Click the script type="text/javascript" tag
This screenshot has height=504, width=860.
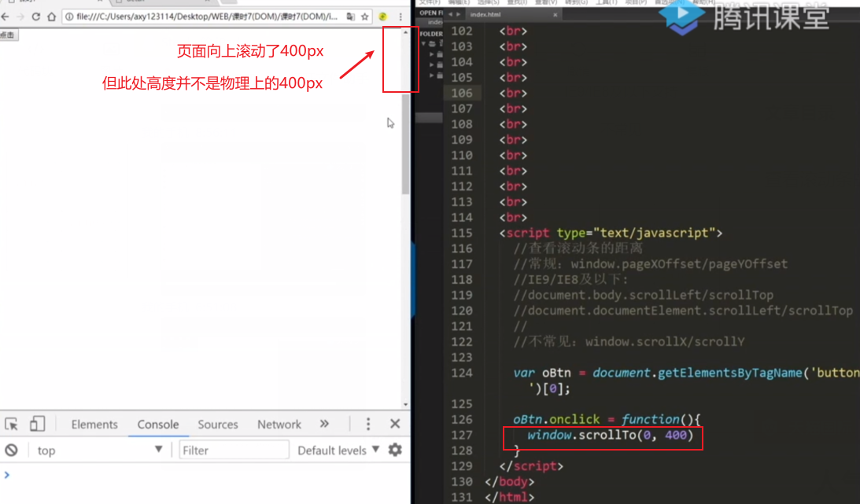[x=611, y=233]
